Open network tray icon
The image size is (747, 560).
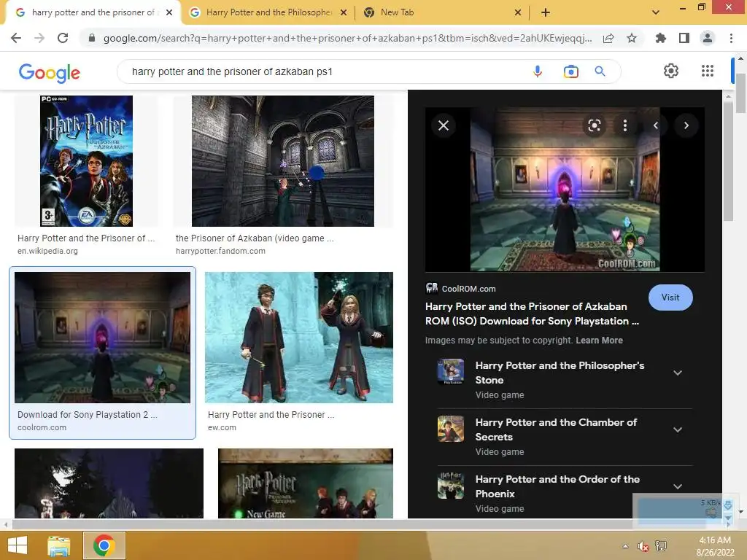(x=661, y=547)
